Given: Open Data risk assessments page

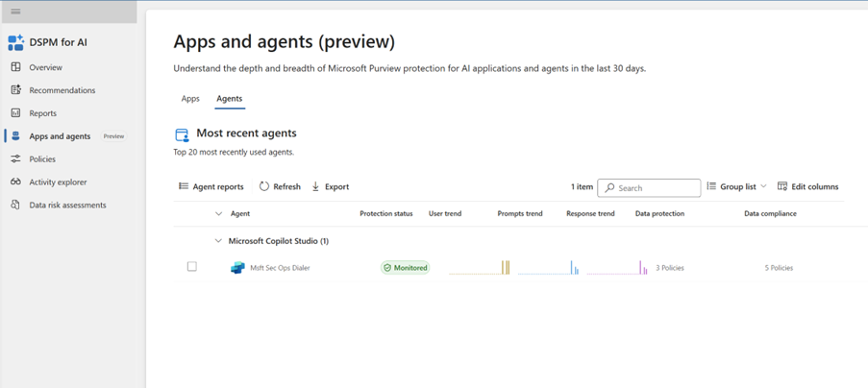Looking at the screenshot, I should click(x=69, y=206).
